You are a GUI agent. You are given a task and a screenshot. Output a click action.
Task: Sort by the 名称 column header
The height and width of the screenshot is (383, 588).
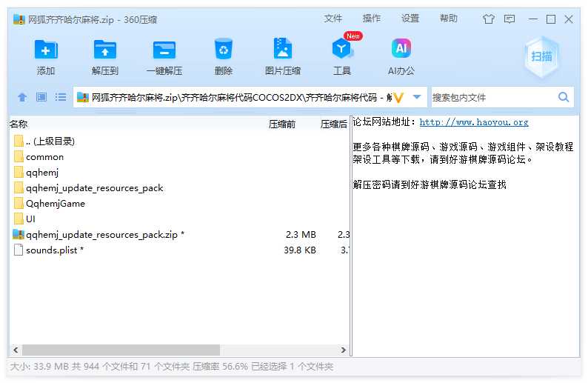click(x=19, y=124)
